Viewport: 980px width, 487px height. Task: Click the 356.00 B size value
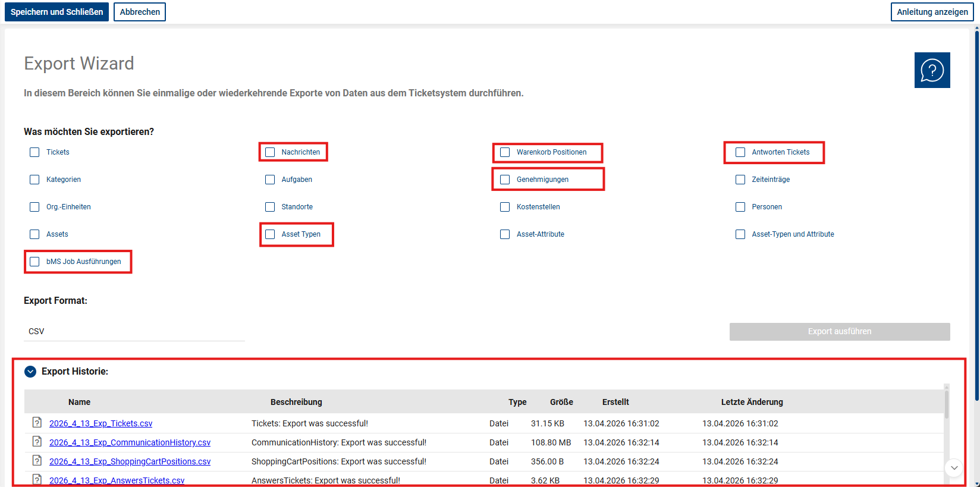(x=547, y=461)
